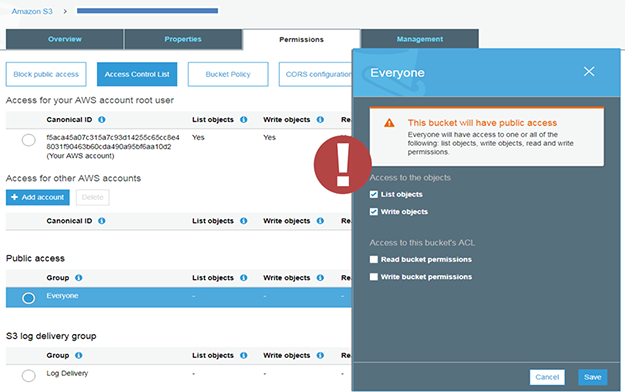Click 'Access to this bucket's ACL' label

pos(422,243)
